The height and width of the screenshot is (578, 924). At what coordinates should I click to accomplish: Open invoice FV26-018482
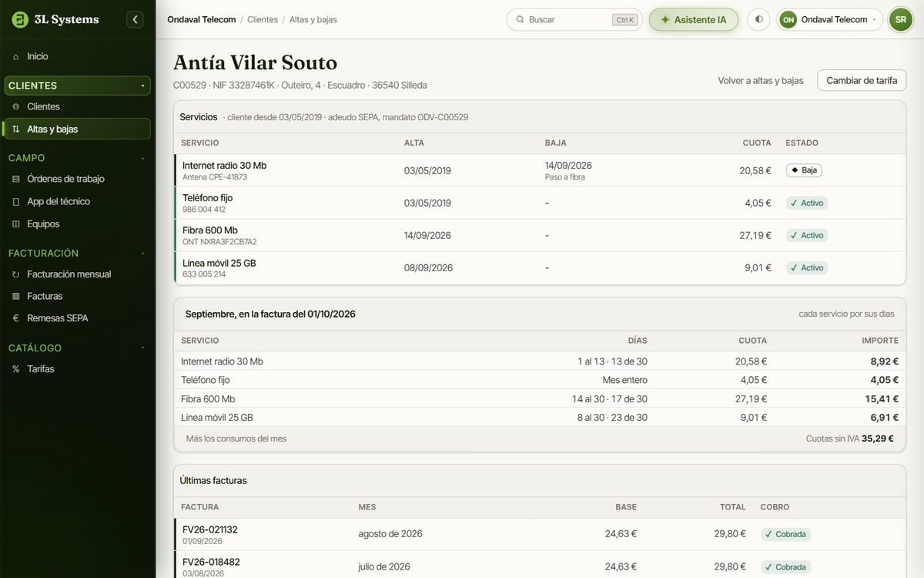(x=211, y=562)
